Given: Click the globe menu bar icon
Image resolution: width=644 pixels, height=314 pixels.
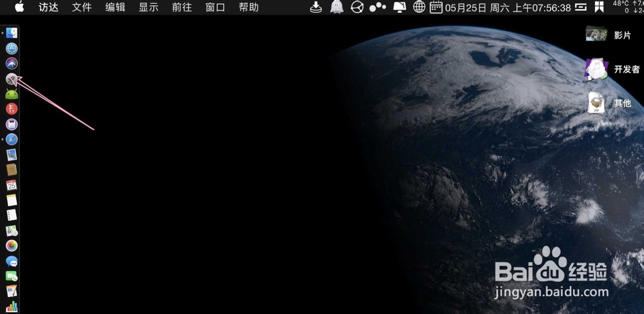Looking at the screenshot, I should pyautogui.click(x=419, y=7).
